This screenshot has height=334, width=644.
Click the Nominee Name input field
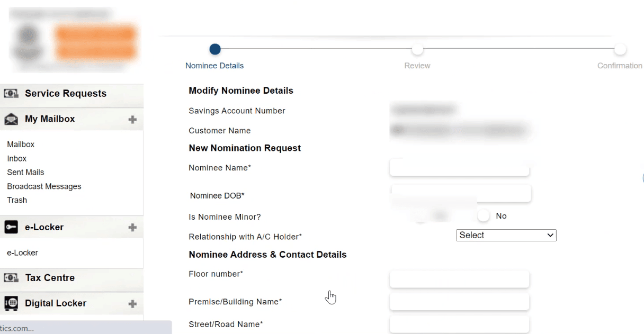459,167
